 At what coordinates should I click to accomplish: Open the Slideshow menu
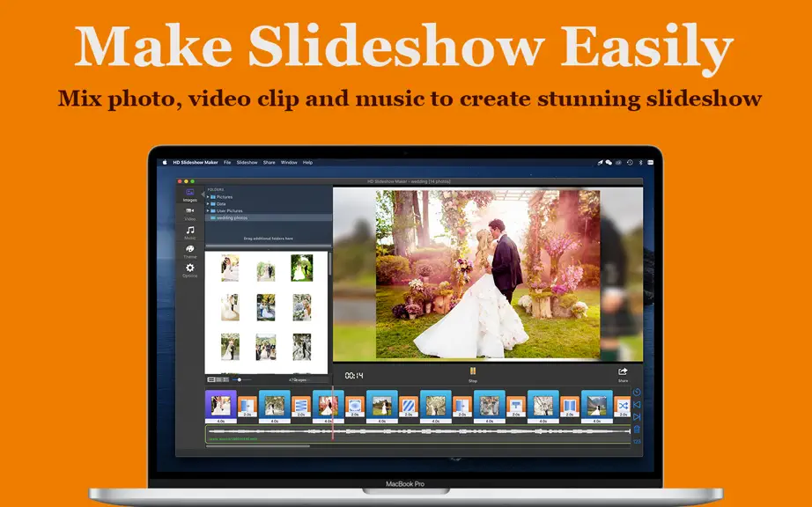(x=247, y=163)
